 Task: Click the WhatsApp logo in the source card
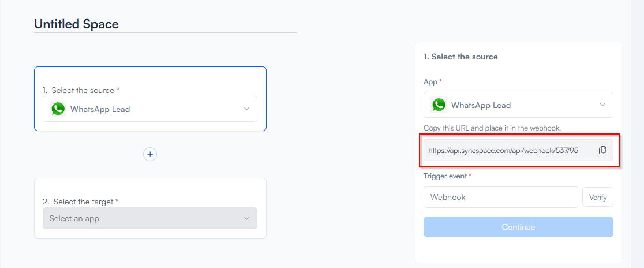click(58, 109)
